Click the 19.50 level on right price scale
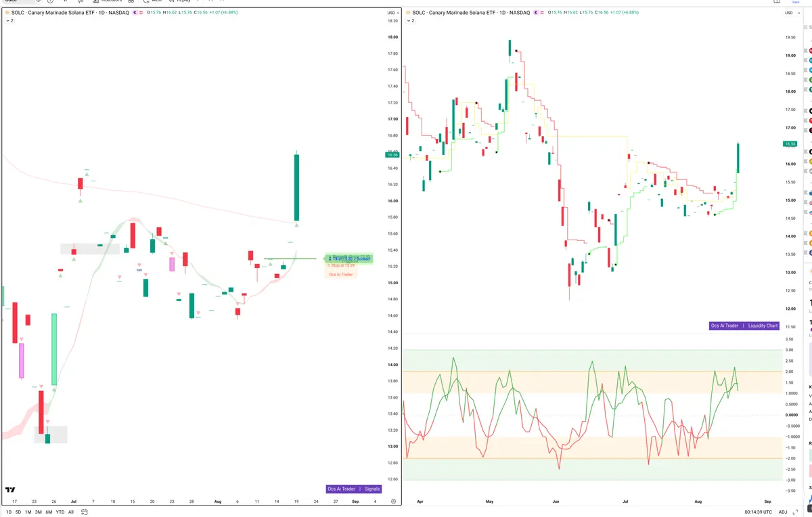Viewport: 812px width, 517px height. coord(790,37)
